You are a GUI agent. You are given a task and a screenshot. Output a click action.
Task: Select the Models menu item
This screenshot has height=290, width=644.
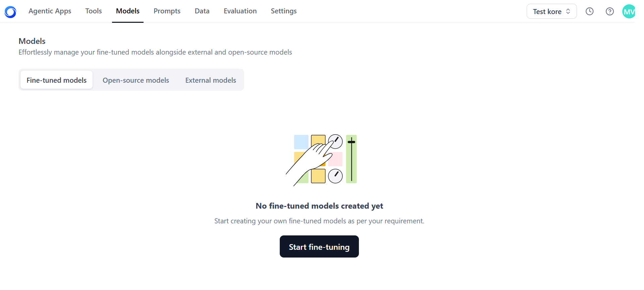128,11
